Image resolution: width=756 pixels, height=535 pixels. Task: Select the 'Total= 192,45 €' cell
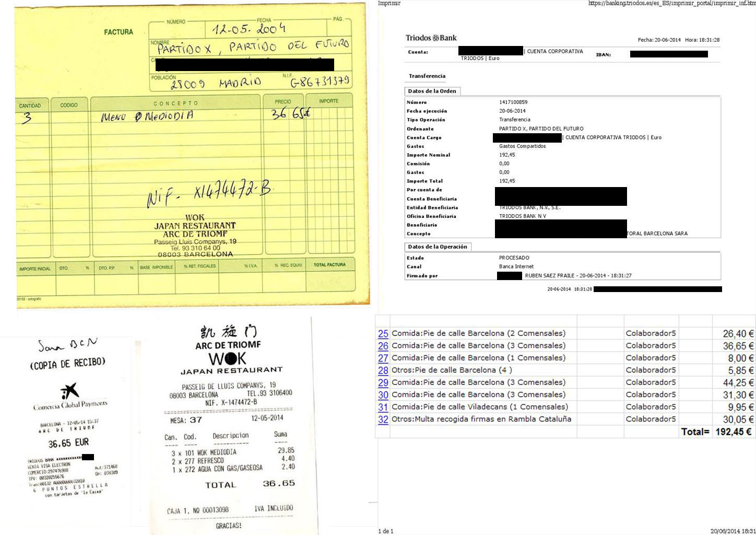(717, 432)
